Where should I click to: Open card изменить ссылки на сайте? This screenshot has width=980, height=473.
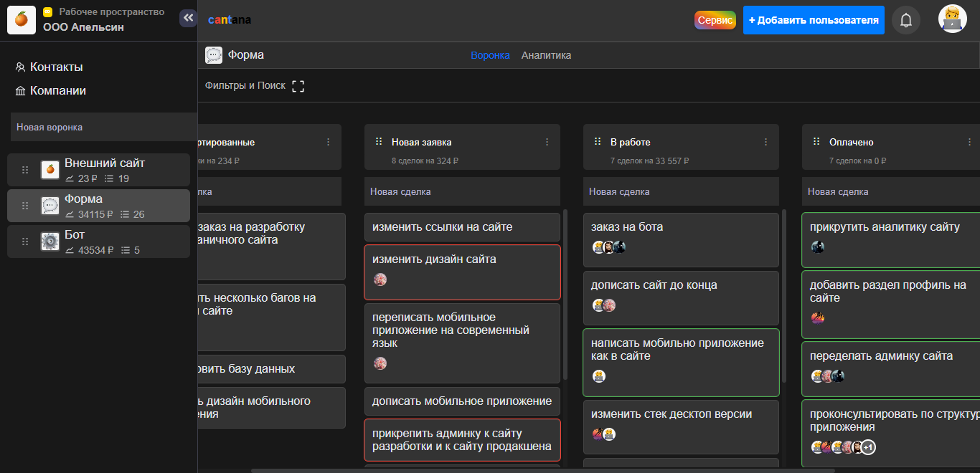(x=462, y=227)
